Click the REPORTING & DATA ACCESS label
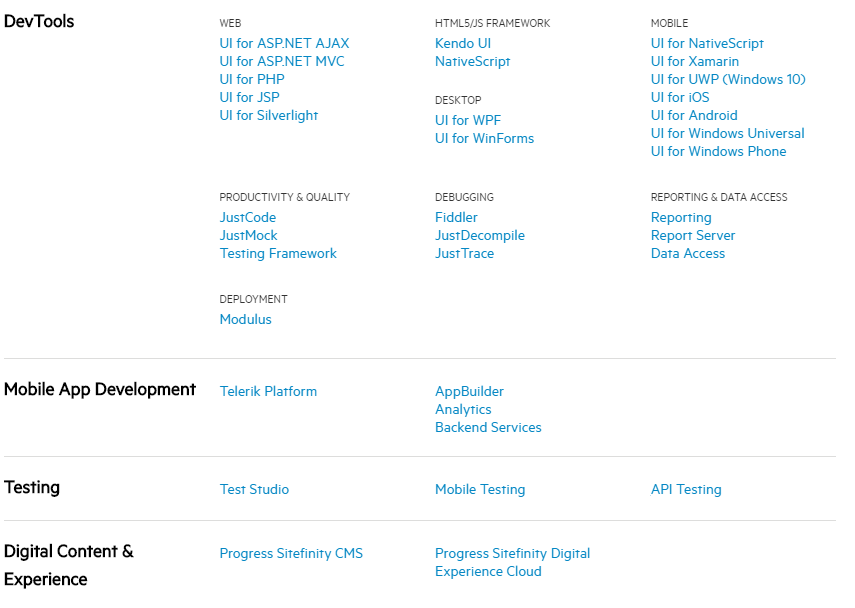This screenshot has width=855, height=608. [719, 197]
